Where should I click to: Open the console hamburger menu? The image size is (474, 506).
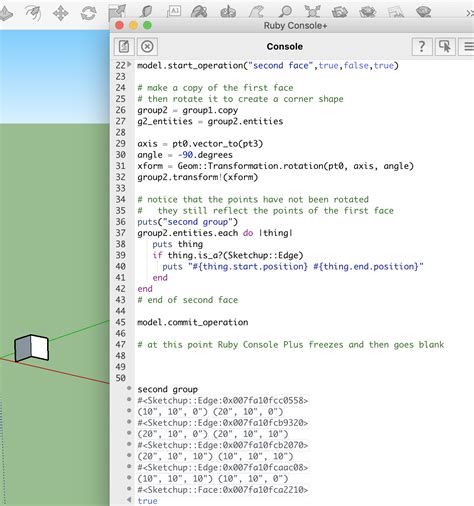(467, 46)
